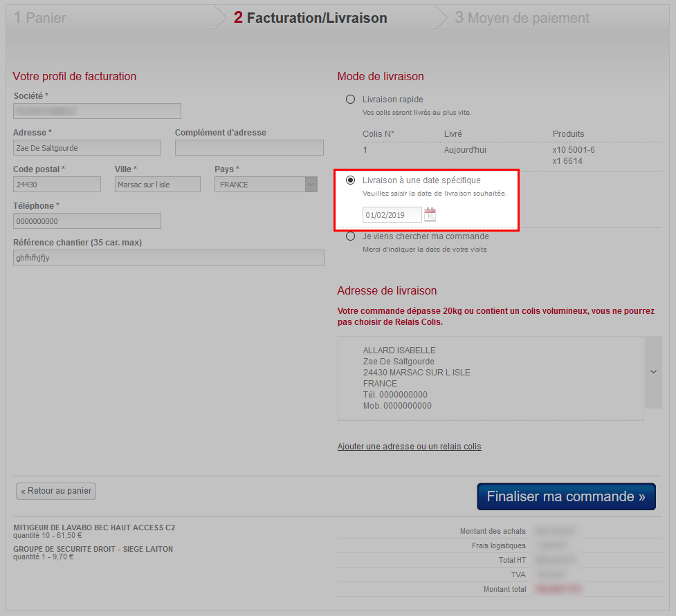Click the x10 5001-6 product entry
The image size is (676, 616).
pos(574,150)
